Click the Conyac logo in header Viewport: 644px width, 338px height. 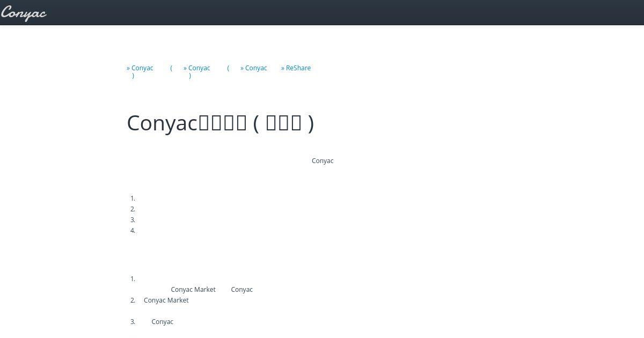(24, 13)
